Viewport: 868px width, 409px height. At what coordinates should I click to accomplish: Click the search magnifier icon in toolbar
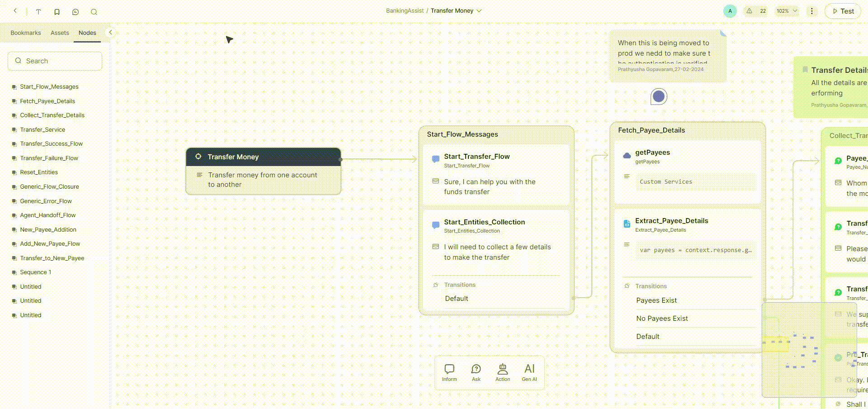(94, 12)
